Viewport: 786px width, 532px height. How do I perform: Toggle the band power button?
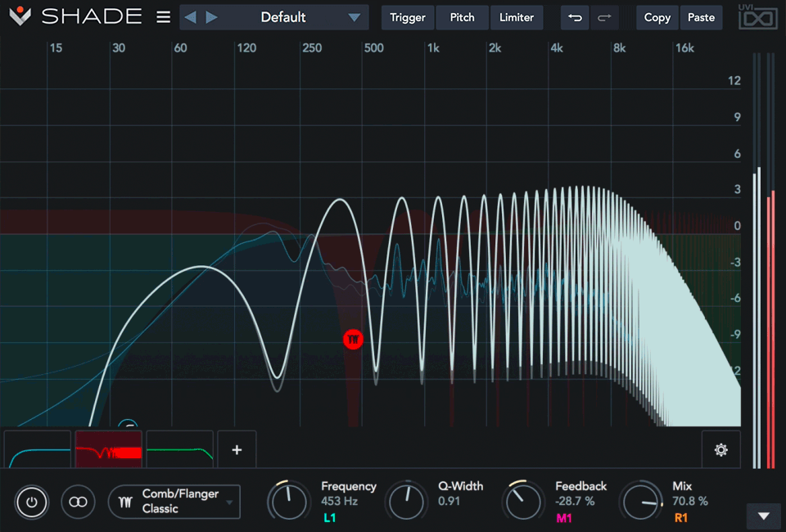coord(32,502)
